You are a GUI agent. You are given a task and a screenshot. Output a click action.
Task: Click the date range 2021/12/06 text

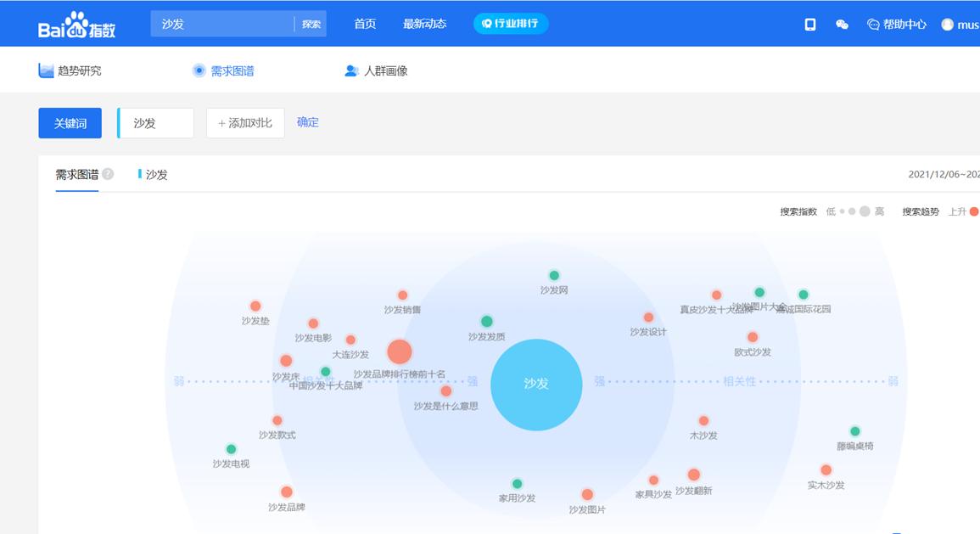click(x=944, y=174)
